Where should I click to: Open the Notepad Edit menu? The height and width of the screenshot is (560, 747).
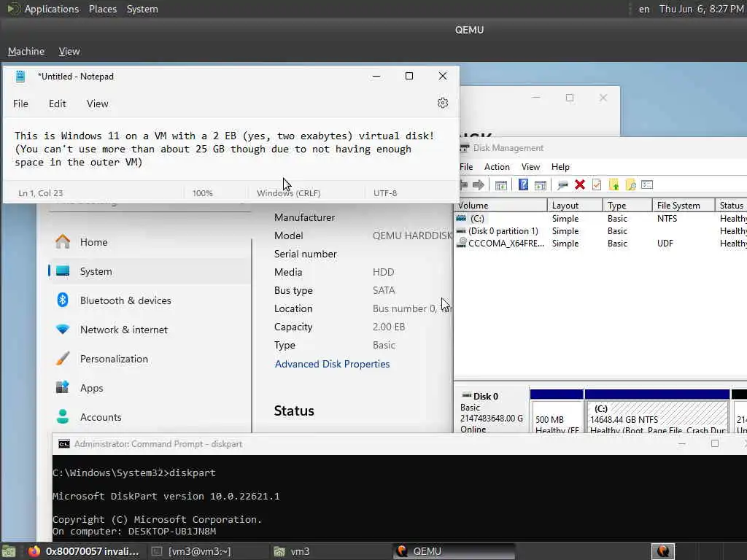[57, 104]
